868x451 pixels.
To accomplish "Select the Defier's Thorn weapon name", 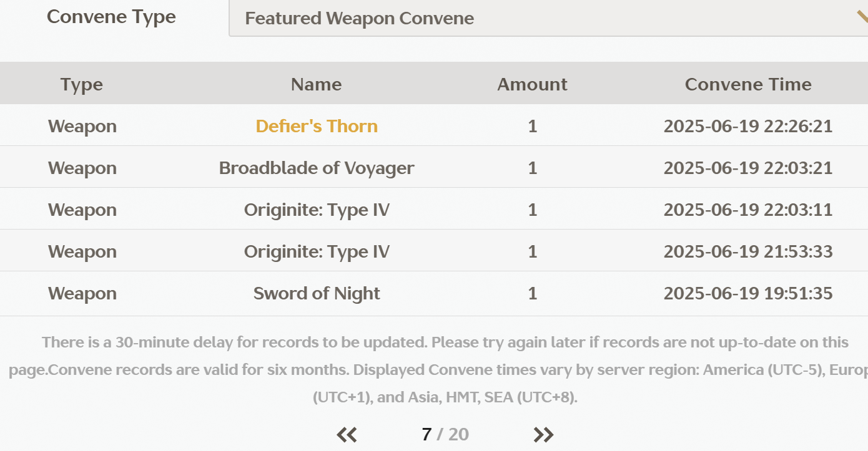I will tap(317, 126).
